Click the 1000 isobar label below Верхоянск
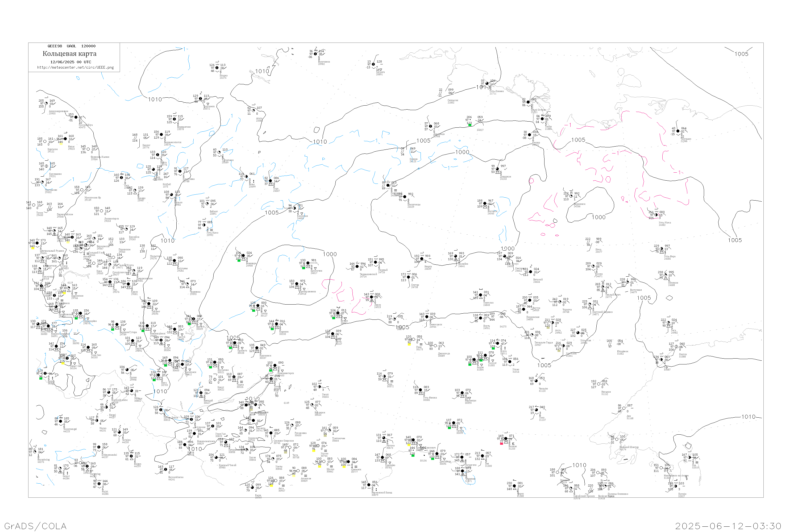This screenshot has height=532, width=798. click(598, 217)
